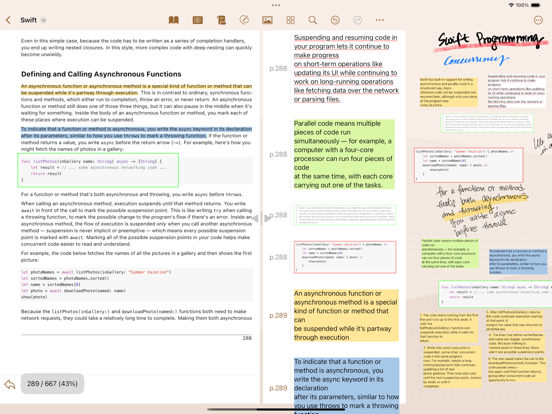
Task: Open search with the magnifier icon
Action: coord(313,20)
